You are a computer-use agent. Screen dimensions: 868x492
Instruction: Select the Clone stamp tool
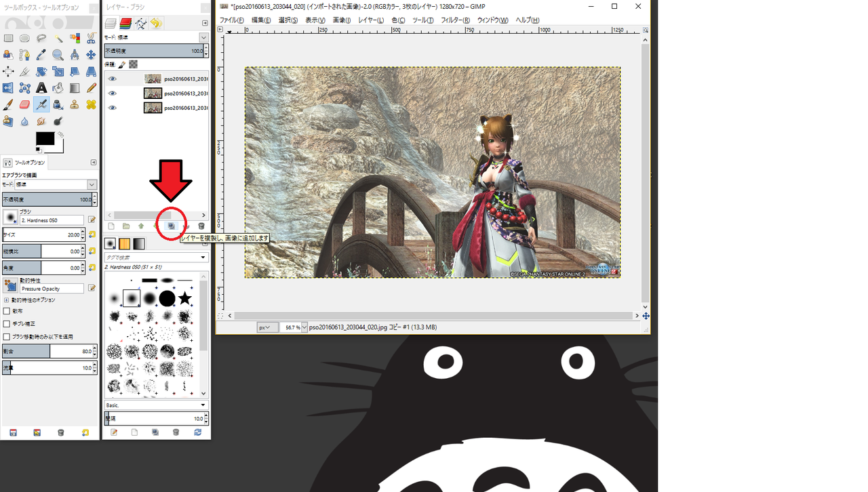coord(75,104)
